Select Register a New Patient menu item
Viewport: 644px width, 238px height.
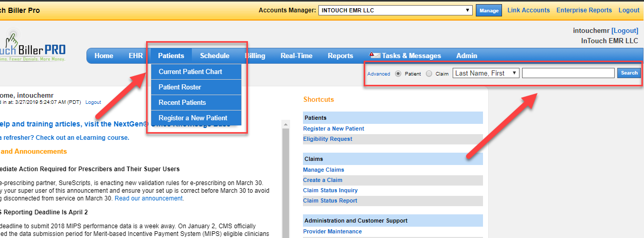tap(192, 118)
